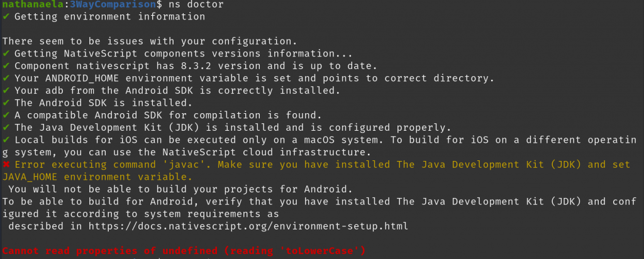Image resolution: width=644 pixels, height=259 pixels.
Task: Click checkmark beside Component nativescript version line
Action: 5,66
